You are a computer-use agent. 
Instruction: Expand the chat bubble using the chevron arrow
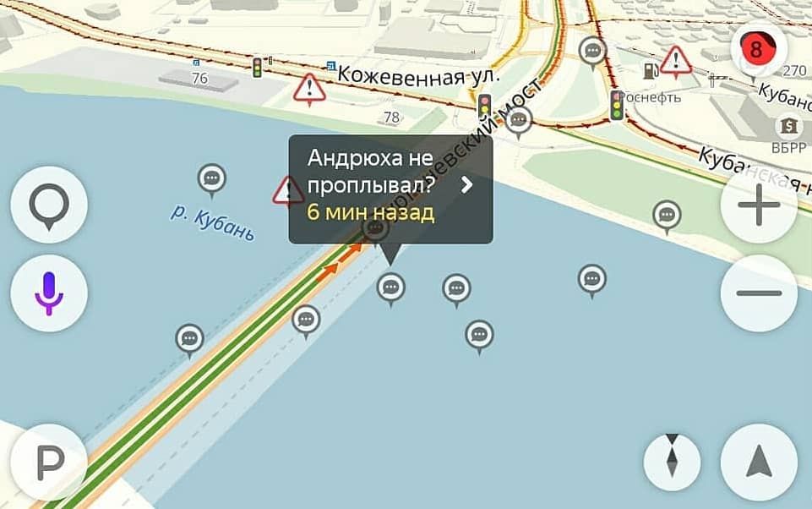click(x=466, y=184)
